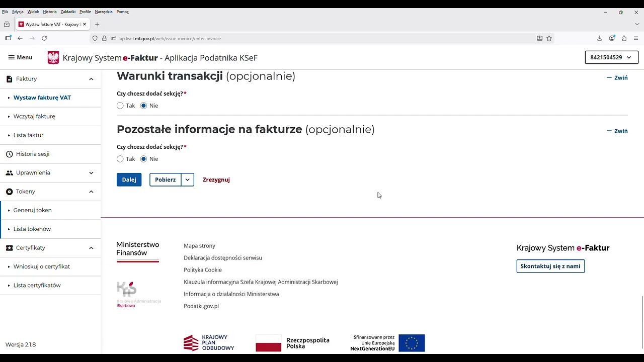Open Firefox application menu icon
This screenshot has width=644, height=362.
pos(636,38)
